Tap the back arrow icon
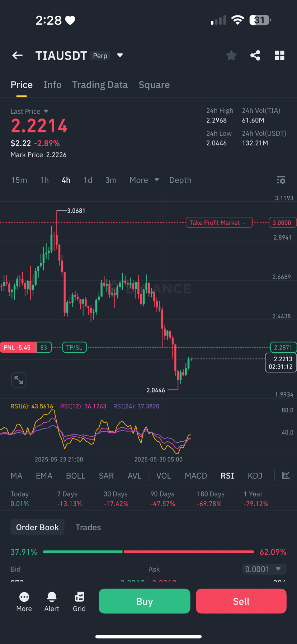297x644 pixels. [17, 55]
